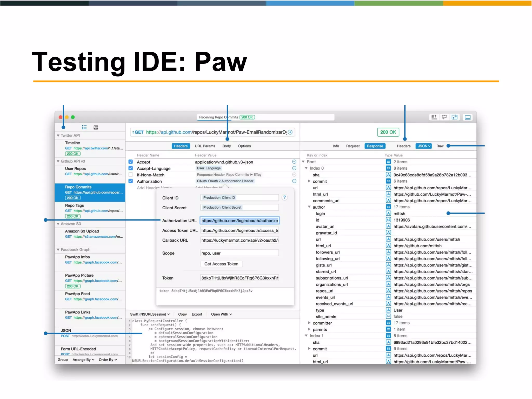532x399 pixels.
Task: Click the parents array type icon
Action: click(388, 329)
